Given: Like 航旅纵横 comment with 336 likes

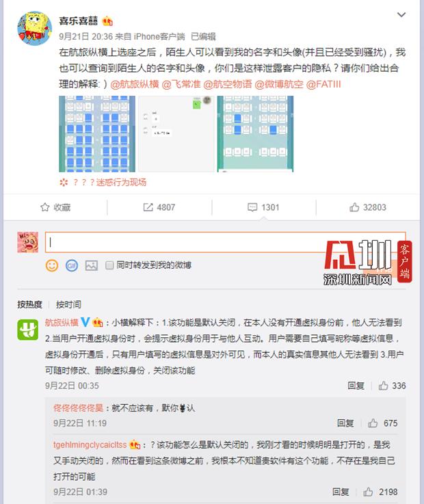Looking at the screenshot, I should (383, 386).
